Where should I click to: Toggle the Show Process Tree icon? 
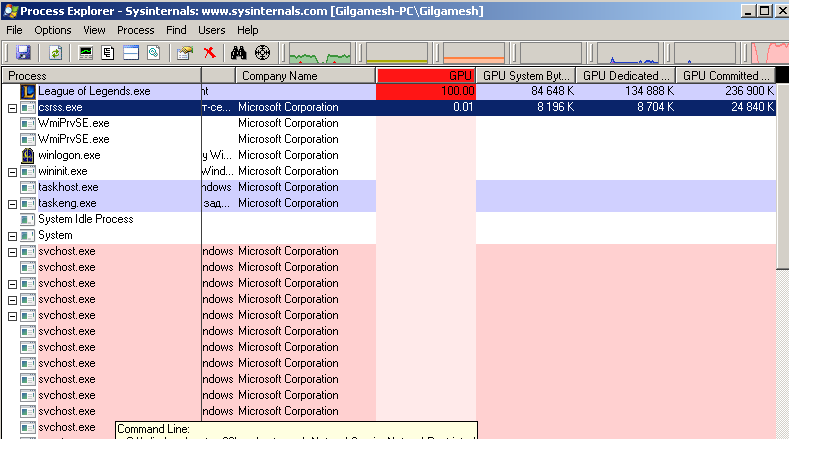108,52
